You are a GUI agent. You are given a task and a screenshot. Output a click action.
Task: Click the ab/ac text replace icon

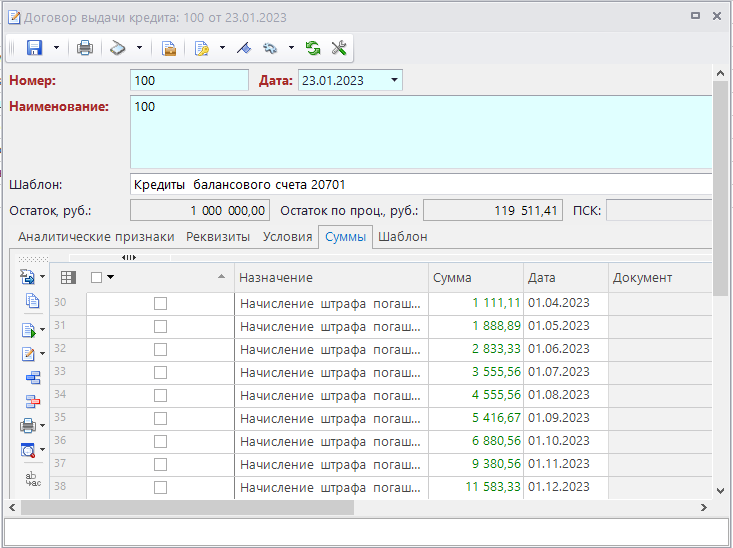click(31, 479)
